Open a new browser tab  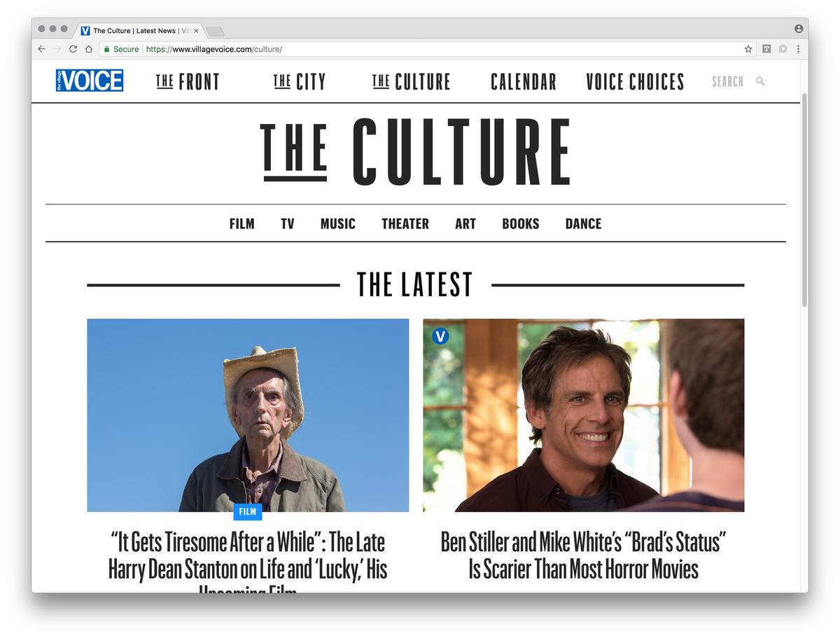[x=216, y=31]
